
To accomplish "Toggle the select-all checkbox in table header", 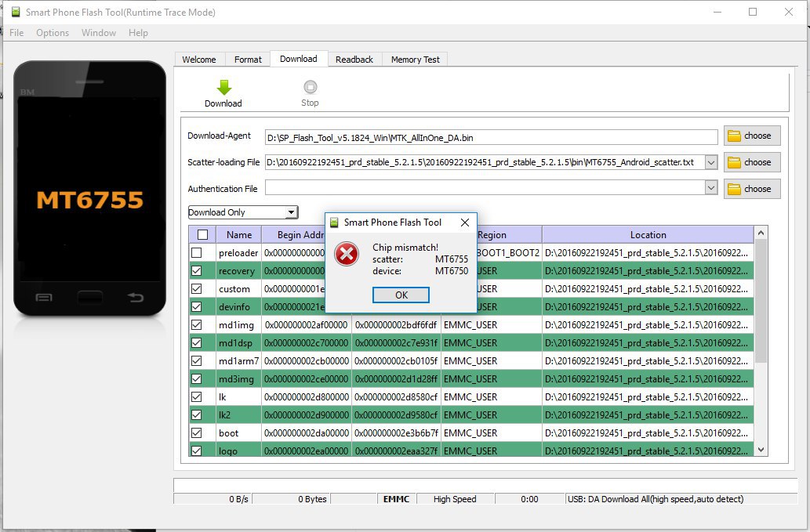I will pyautogui.click(x=202, y=235).
